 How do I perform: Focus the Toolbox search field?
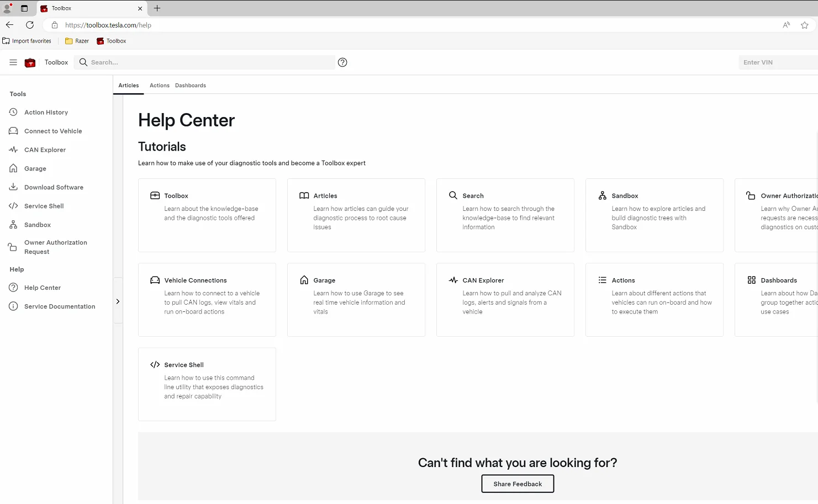tap(210, 62)
